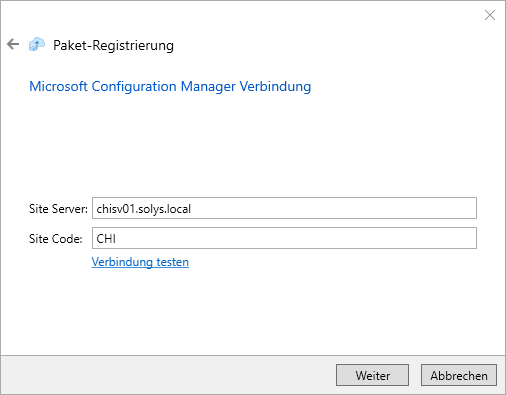The width and height of the screenshot is (506, 395).
Task: Focus the Site Server input field
Action: point(284,208)
